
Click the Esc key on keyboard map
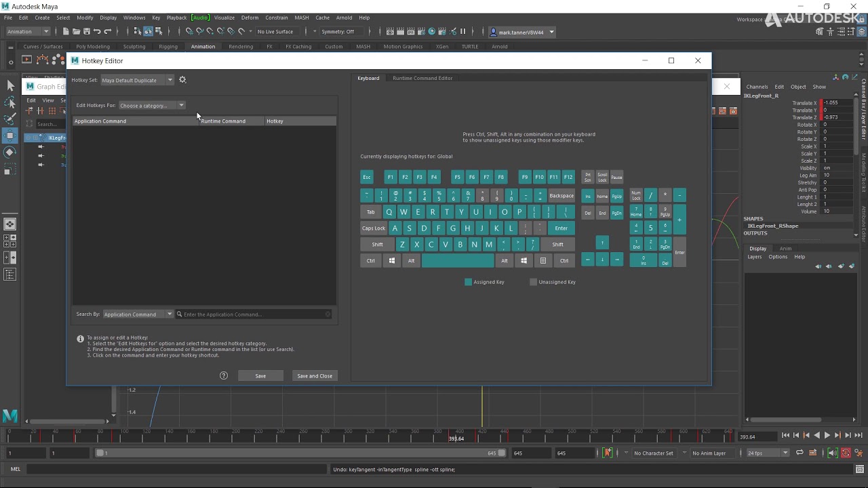click(367, 177)
